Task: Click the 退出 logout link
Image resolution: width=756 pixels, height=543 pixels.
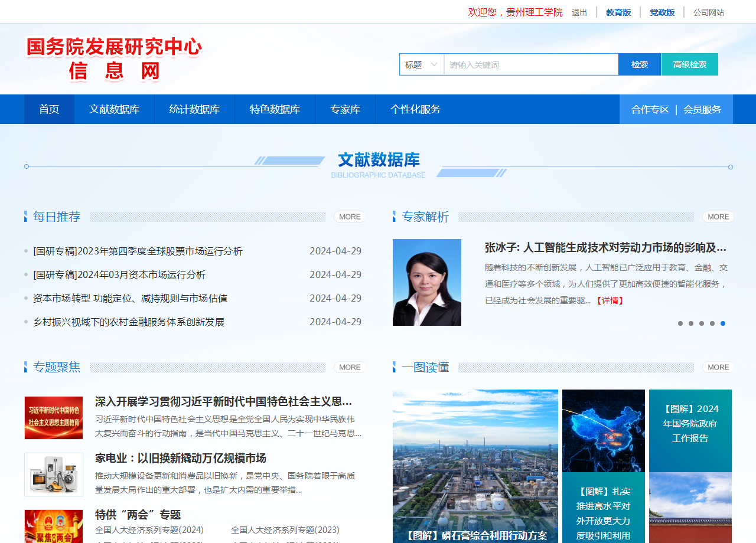Action: [x=579, y=12]
